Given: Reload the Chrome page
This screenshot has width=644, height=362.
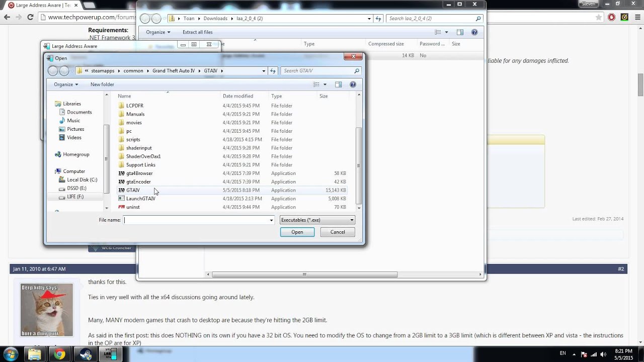Looking at the screenshot, I should [x=30, y=17].
